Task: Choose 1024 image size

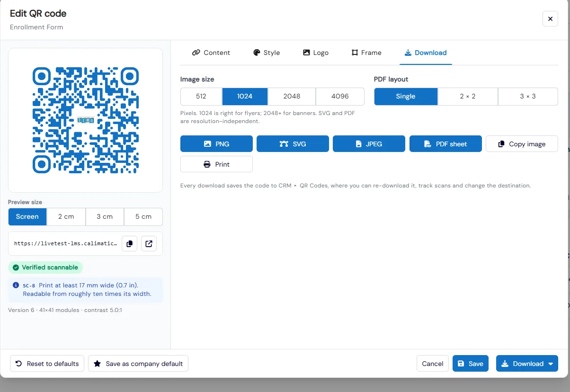Action: point(245,96)
